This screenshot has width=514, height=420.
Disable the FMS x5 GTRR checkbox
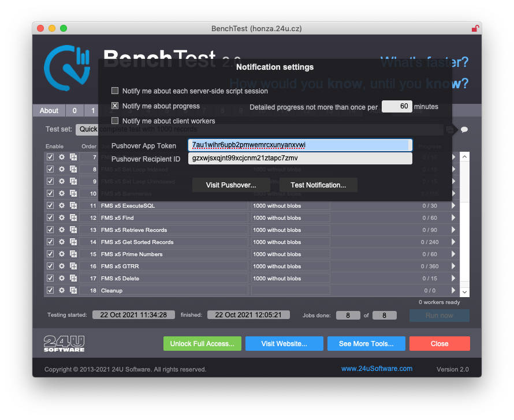50,266
